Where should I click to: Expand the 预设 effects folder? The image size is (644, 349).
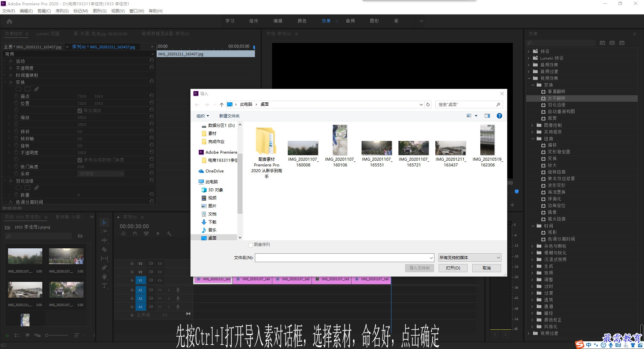coord(529,51)
